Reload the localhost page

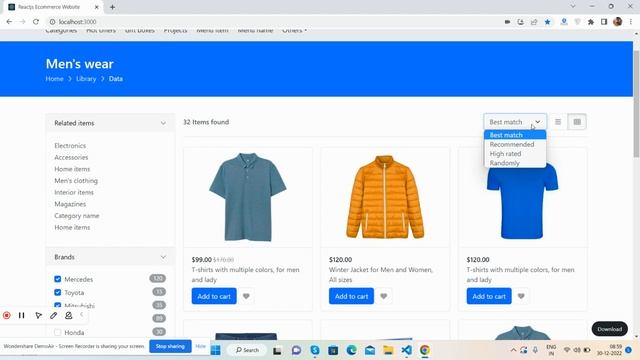click(x=36, y=22)
